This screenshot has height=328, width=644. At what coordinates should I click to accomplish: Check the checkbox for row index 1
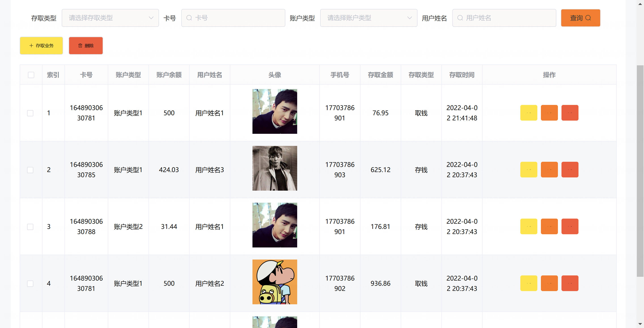point(30,113)
